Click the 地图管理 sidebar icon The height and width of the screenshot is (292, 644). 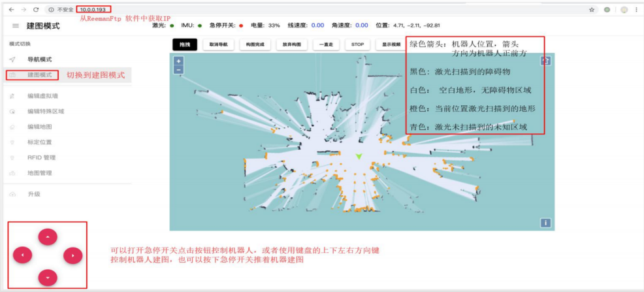12,173
